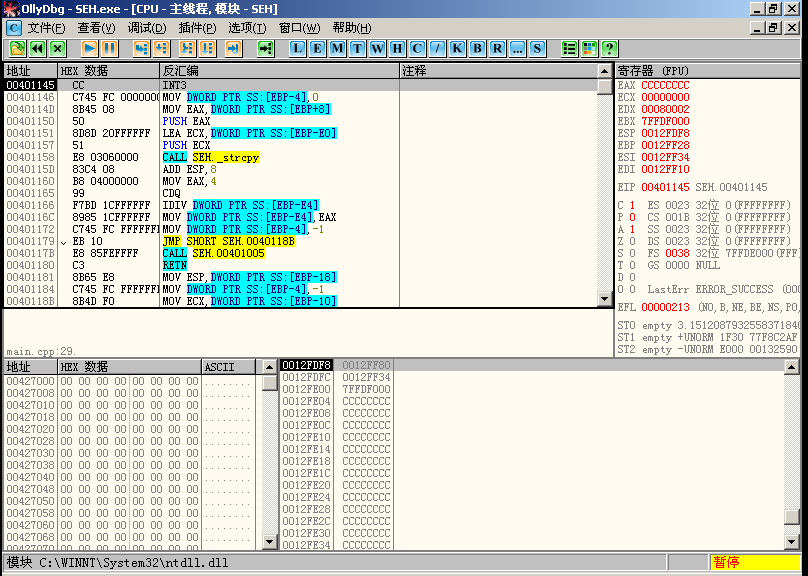Toggle the P flag value in registers
The height and width of the screenshot is (576, 808).
tap(633, 217)
